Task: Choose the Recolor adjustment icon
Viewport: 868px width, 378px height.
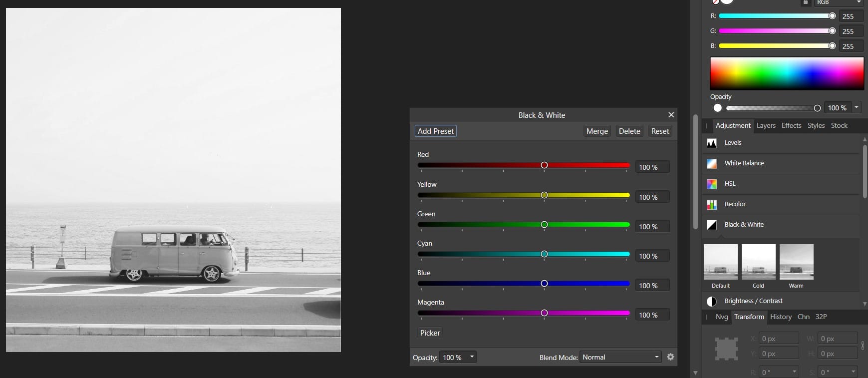Action: (712, 204)
